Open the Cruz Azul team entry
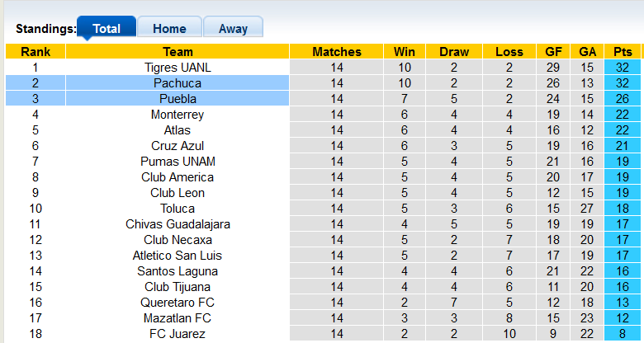 [x=178, y=146]
